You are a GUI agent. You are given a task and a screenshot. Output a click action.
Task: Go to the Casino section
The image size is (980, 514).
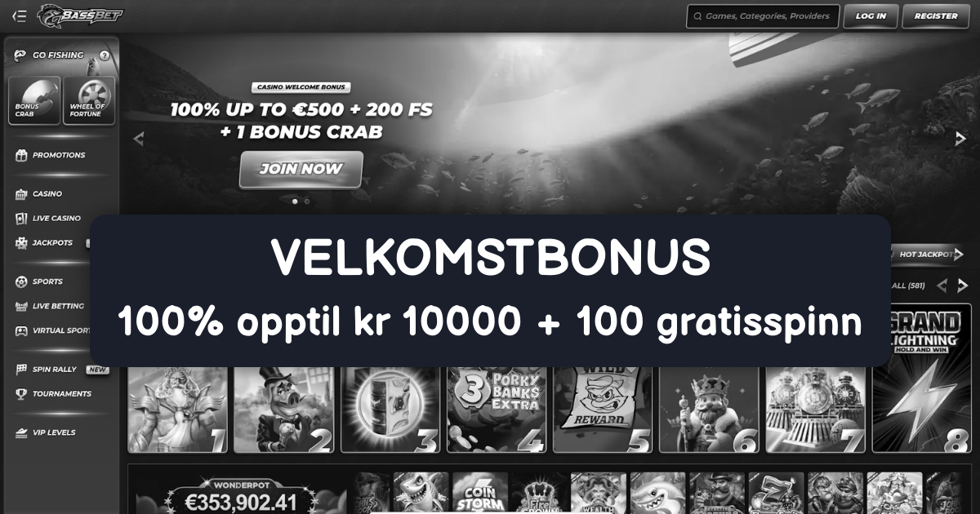tap(39, 194)
